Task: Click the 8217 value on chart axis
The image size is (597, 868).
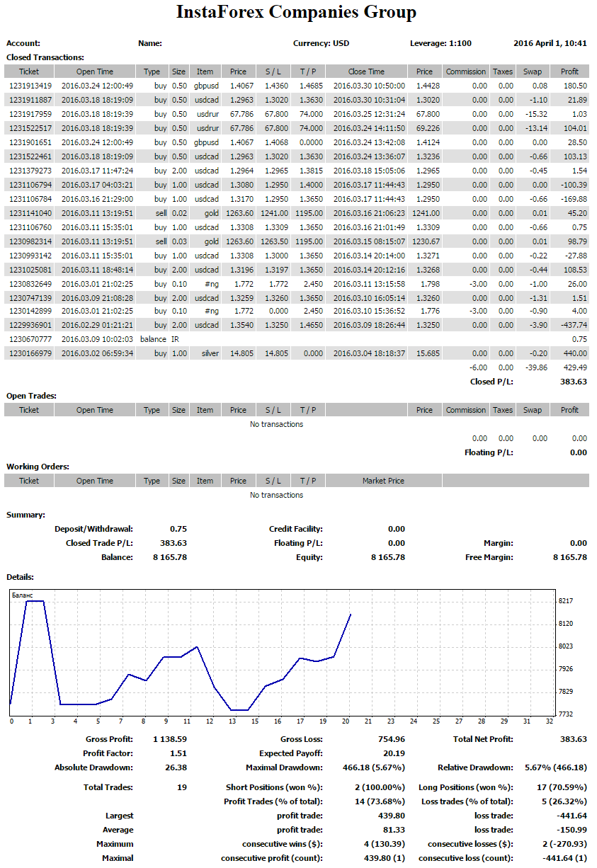Action: (x=565, y=601)
